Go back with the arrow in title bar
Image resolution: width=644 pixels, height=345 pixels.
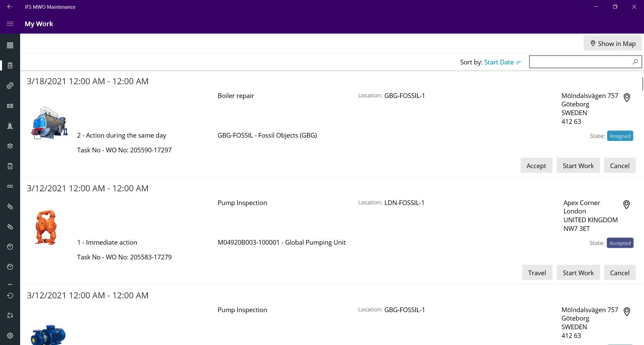pos(10,7)
